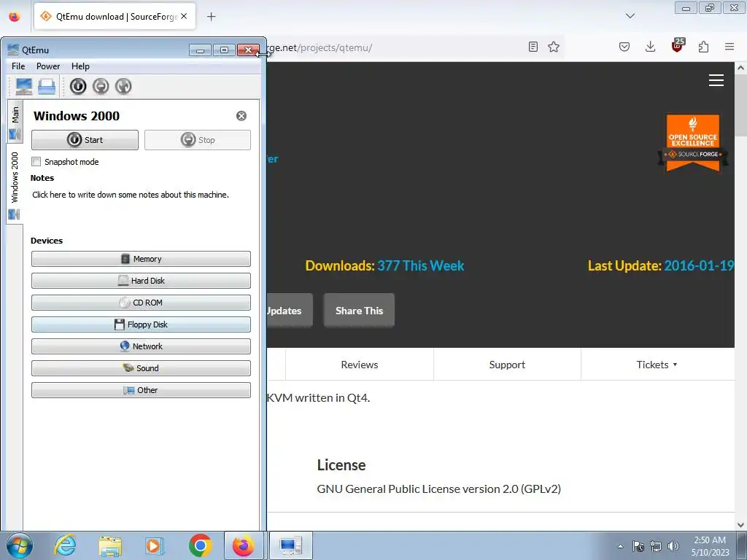Click the Action Center flag tray icon
The width and height of the screenshot is (747, 560).
638,546
